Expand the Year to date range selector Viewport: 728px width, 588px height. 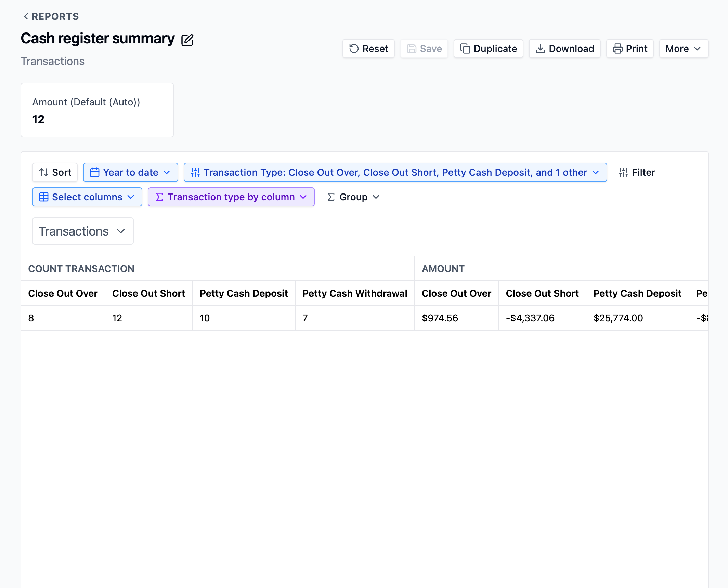tap(131, 172)
